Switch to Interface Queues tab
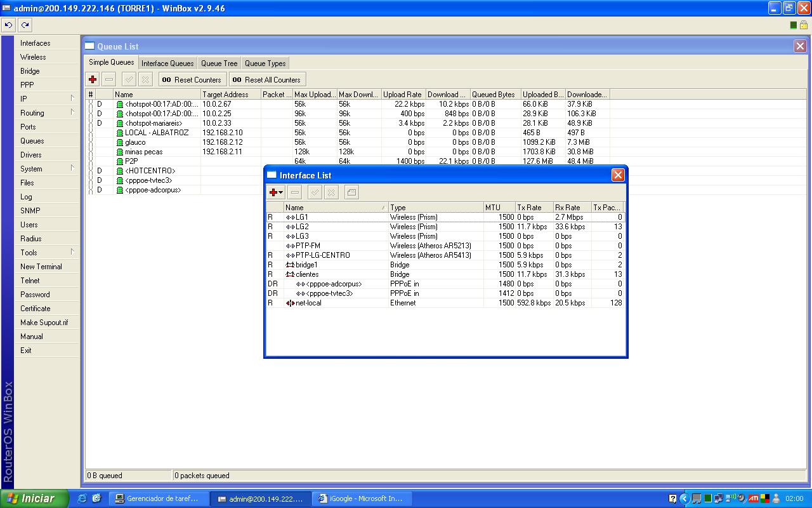Image resolution: width=812 pixels, height=508 pixels. coord(167,63)
